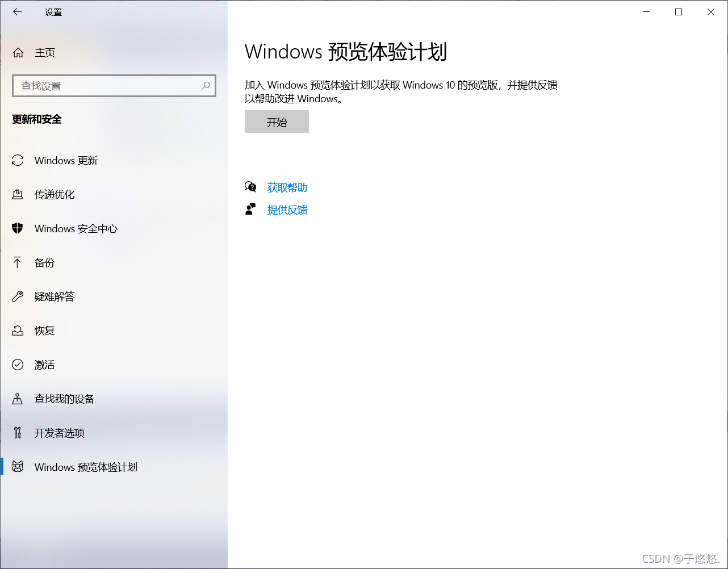Go to 主页 settings home
The height and width of the screenshot is (569, 728).
[114, 53]
